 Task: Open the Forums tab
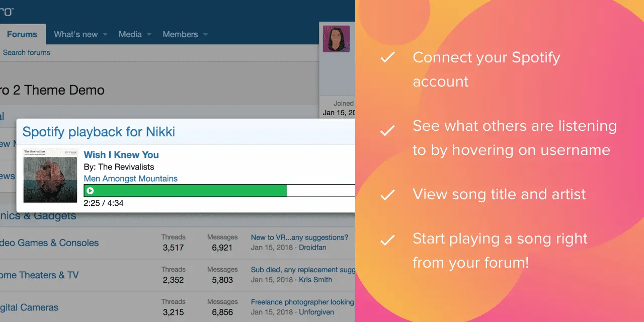point(22,34)
